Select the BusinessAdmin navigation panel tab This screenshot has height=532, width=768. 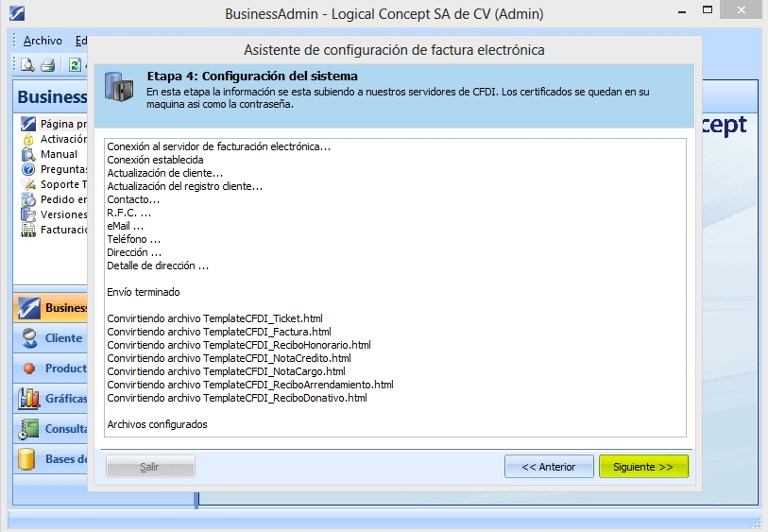50,308
